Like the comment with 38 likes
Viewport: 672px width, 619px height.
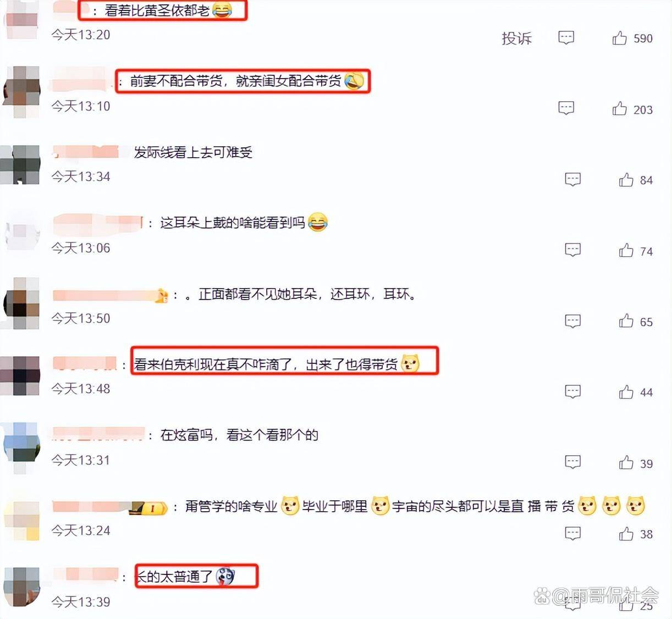pos(626,534)
